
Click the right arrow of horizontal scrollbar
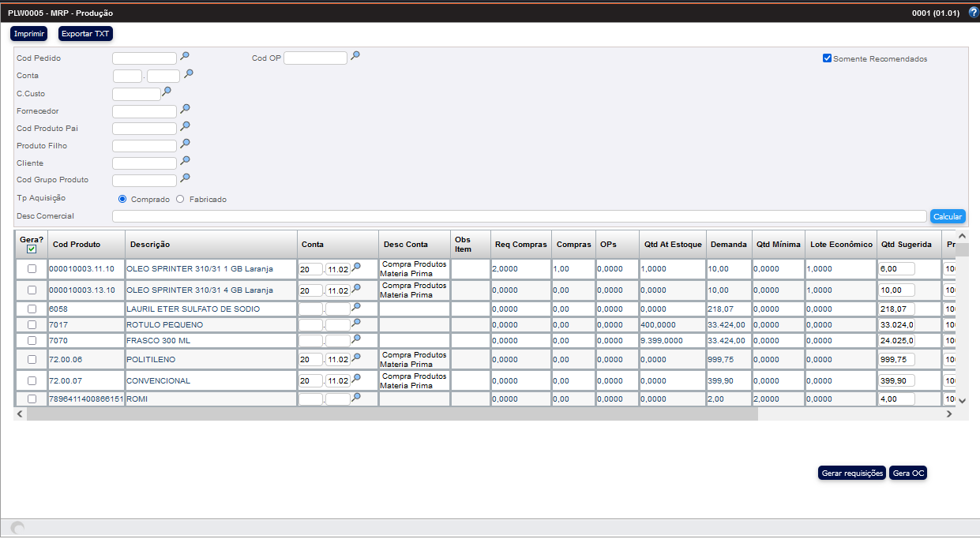[950, 414]
